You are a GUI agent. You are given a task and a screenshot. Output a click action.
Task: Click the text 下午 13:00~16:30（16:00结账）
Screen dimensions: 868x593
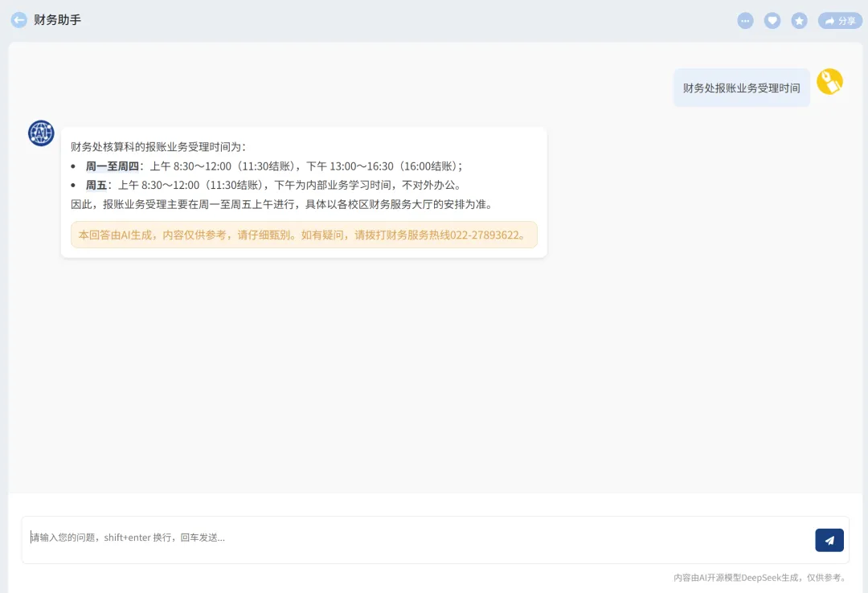click(x=382, y=166)
